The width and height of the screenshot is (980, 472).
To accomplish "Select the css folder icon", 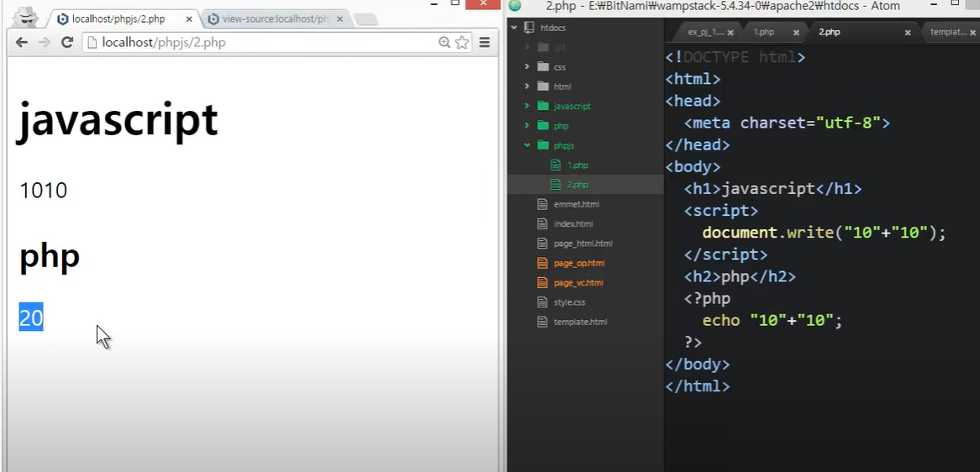I will (542, 67).
